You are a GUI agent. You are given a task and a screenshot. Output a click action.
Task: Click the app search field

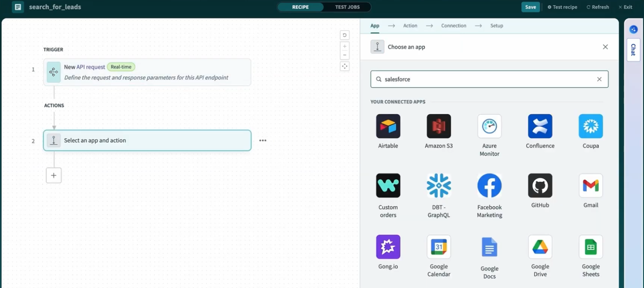click(489, 79)
